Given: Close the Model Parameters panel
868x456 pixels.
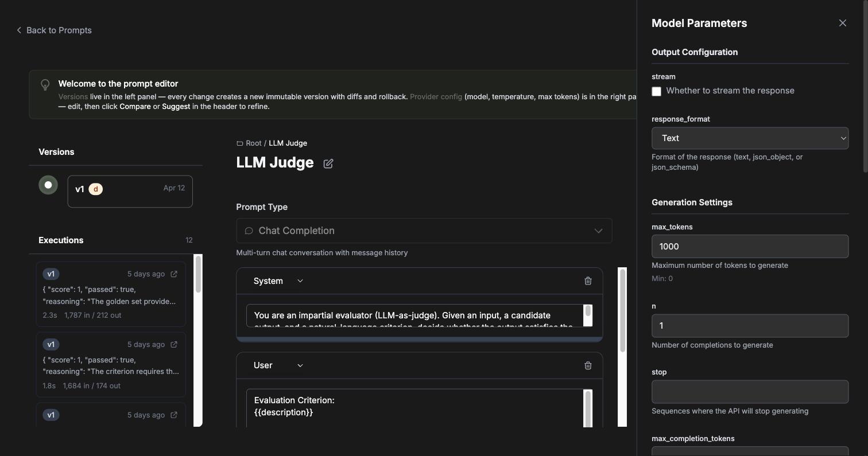Looking at the screenshot, I should [x=842, y=23].
